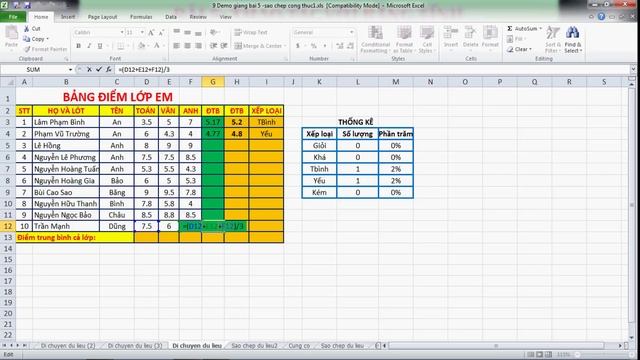
Task: Switch to the Data tab
Action: coord(171,17)
